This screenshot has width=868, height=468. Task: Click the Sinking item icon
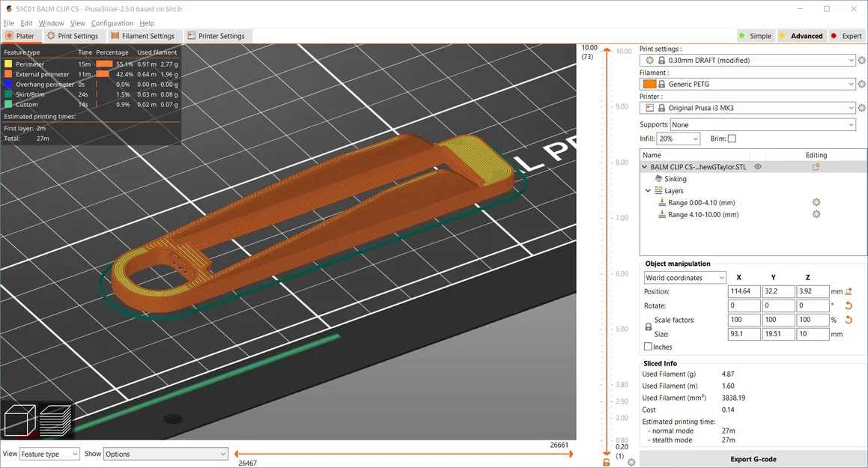click(x=658, y=179)
